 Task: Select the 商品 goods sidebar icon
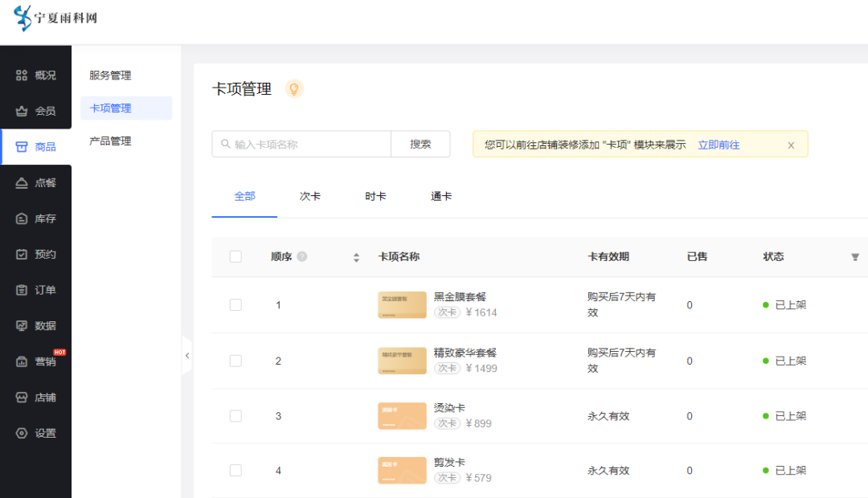(22, 147)
